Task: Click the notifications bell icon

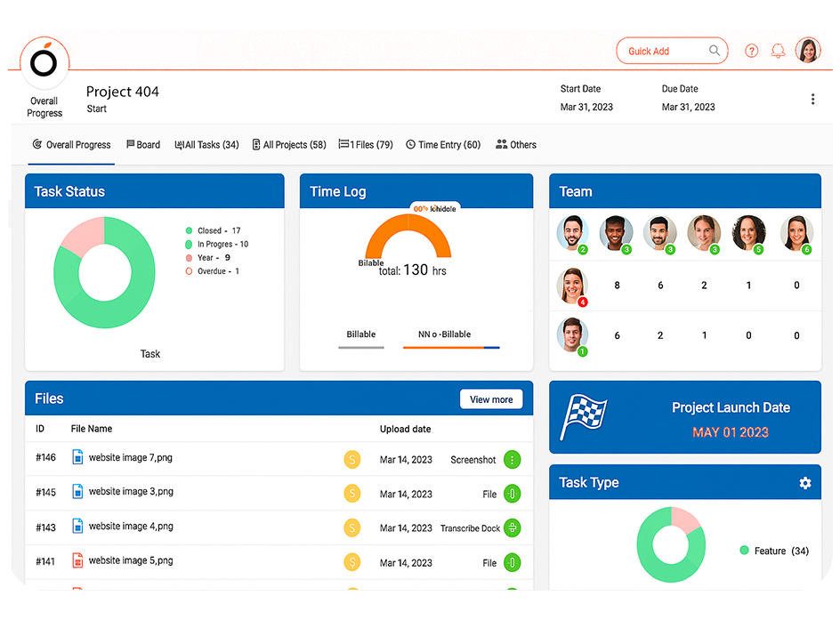Action: pos(778,51)
